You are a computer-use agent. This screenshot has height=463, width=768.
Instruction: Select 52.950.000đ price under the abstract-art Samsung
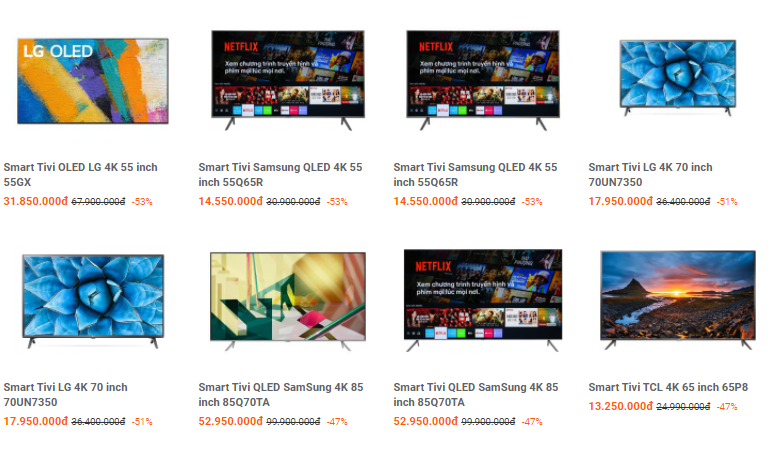[x=230, y=421]
